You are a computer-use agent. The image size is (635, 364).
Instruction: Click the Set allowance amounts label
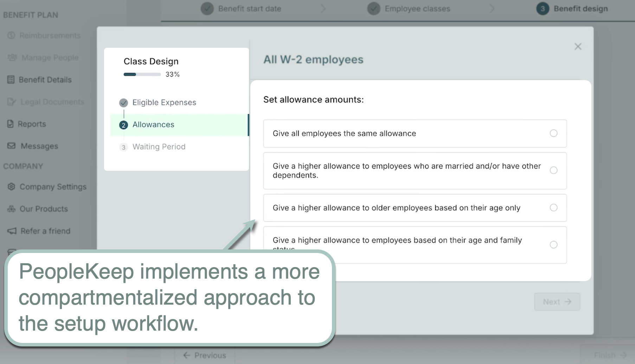tap(314, 100)
